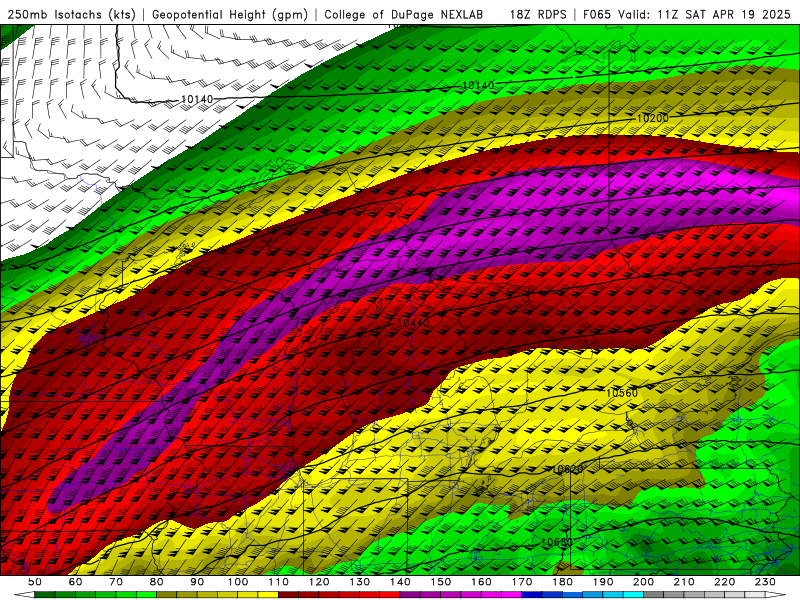The height and width of the screenshot is (600, 800).
Task: Click the "Geopotential Height (gpm)" header label
Action: point(230,14)
